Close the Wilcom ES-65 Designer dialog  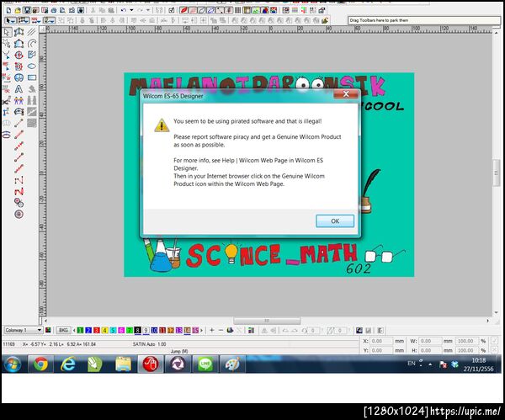click(x=346, y=93)
